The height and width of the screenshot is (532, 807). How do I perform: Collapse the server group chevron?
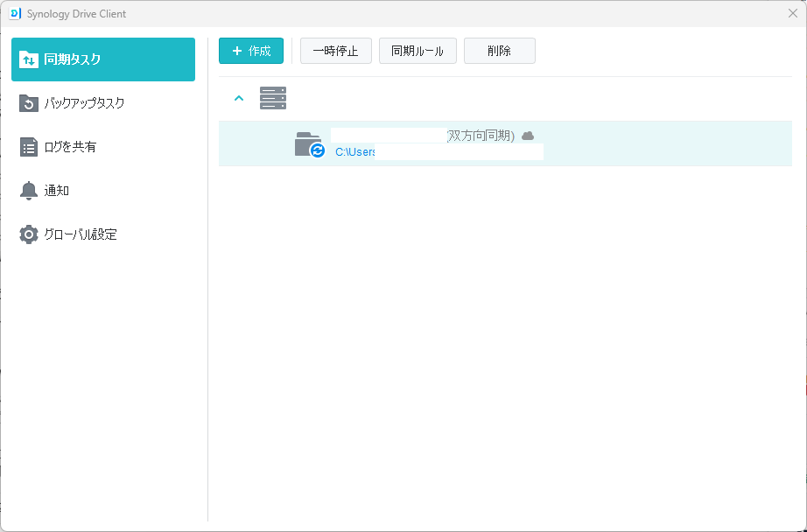pyautogui.click(x=239, y=98)
